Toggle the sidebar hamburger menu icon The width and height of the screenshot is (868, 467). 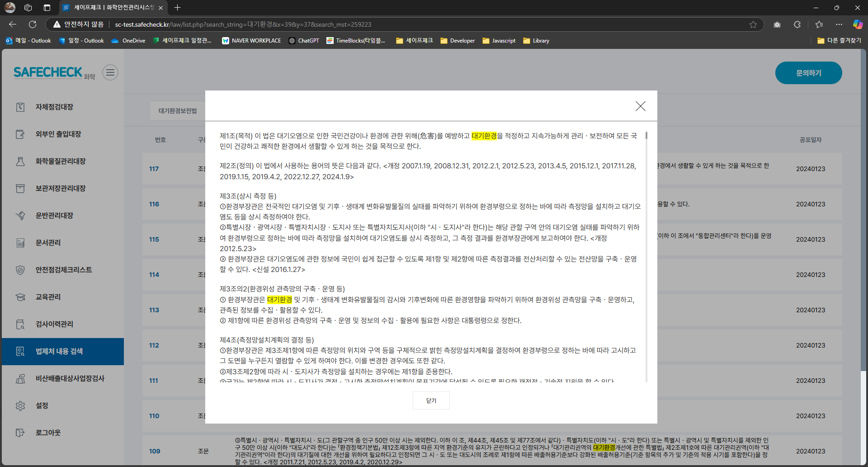point(110,72)
